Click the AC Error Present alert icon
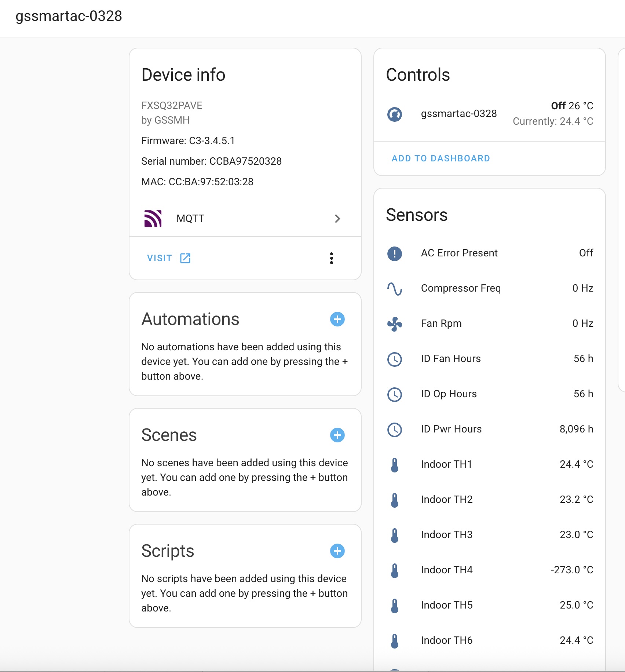The image size is (625, 672). coord(395,253)
